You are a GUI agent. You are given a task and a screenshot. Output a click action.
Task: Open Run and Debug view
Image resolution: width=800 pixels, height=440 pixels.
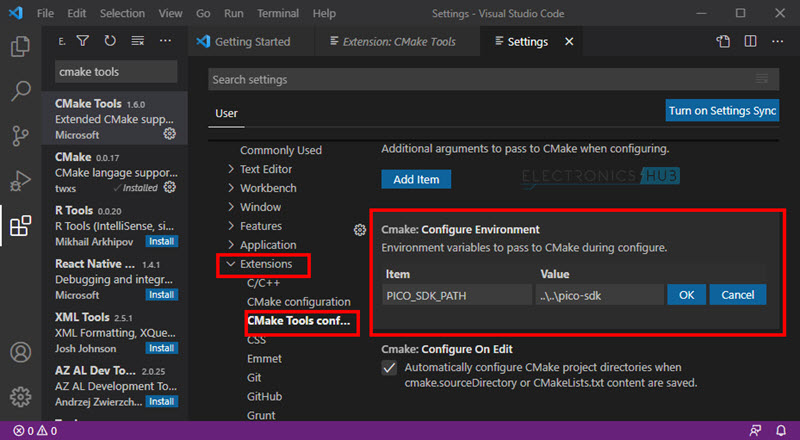[20, 181]
